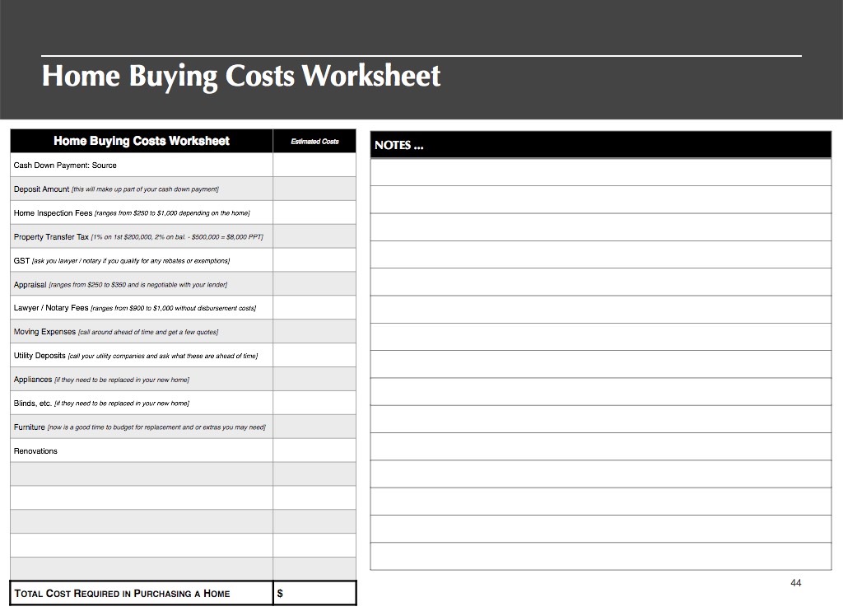This screenshot has width=843, height=616.
Task: Click the Home Buying Costs Worksheet table header
Action: 142,142
